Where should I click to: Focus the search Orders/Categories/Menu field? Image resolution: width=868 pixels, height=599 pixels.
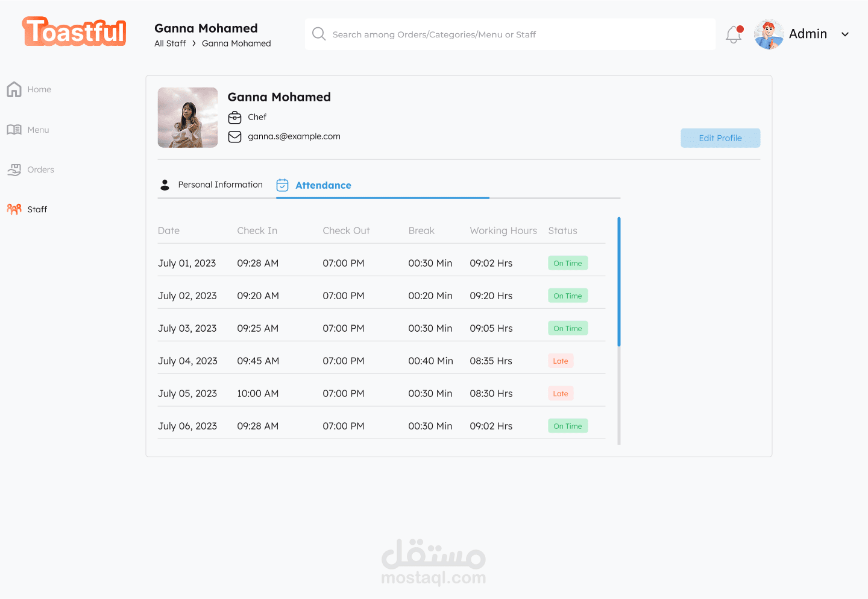tap(510, 34)
